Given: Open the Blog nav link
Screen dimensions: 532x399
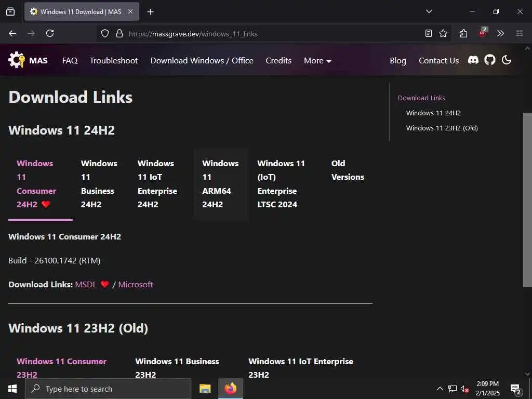Looking at the screenshot, I should (397, 60).
